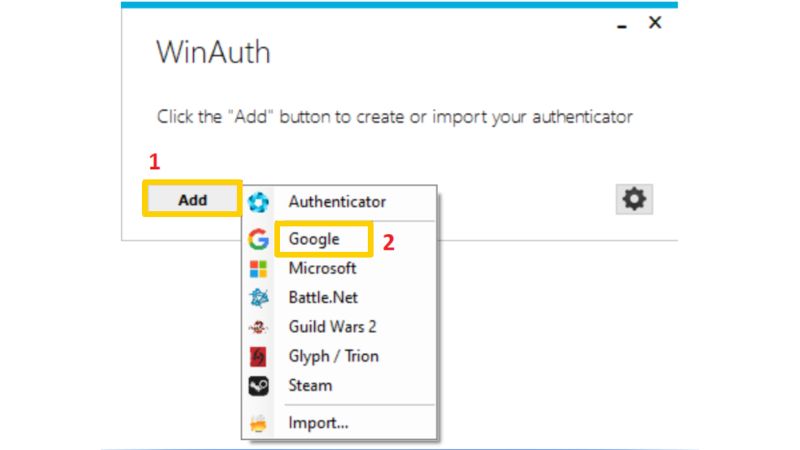Choose Guild Wars 2 entry
Viewport: 800px width, 450px height.
click(x=340, y=327)
